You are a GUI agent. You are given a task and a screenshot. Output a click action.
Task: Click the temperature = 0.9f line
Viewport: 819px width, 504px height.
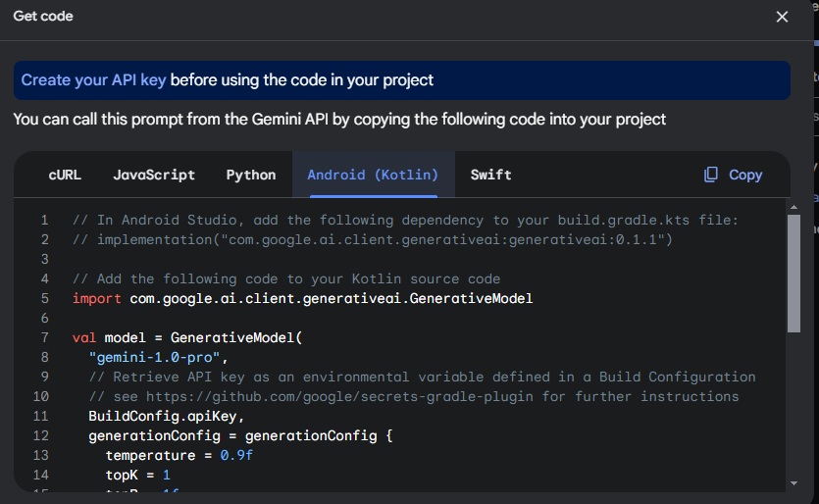[x=179, y=455]
